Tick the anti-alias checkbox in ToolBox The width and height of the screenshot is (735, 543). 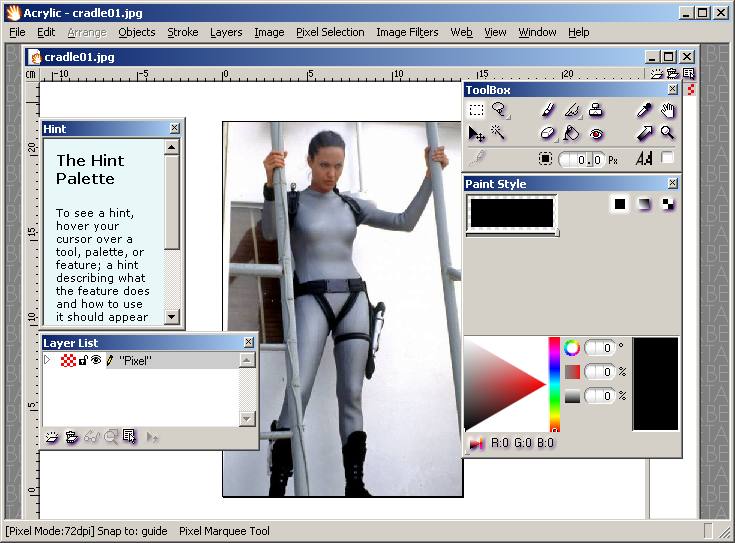pos(667,158)
